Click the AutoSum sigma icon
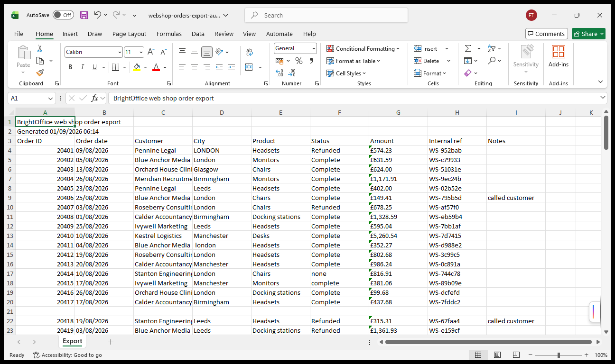 click(x=468, y=48)
